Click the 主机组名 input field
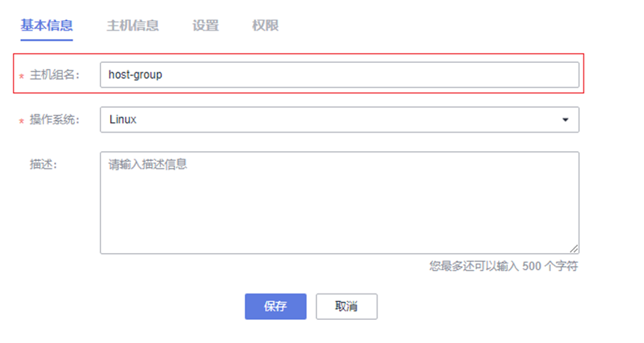Image resolution: width=644 pixels, height=343 pixels. point(338,75)
